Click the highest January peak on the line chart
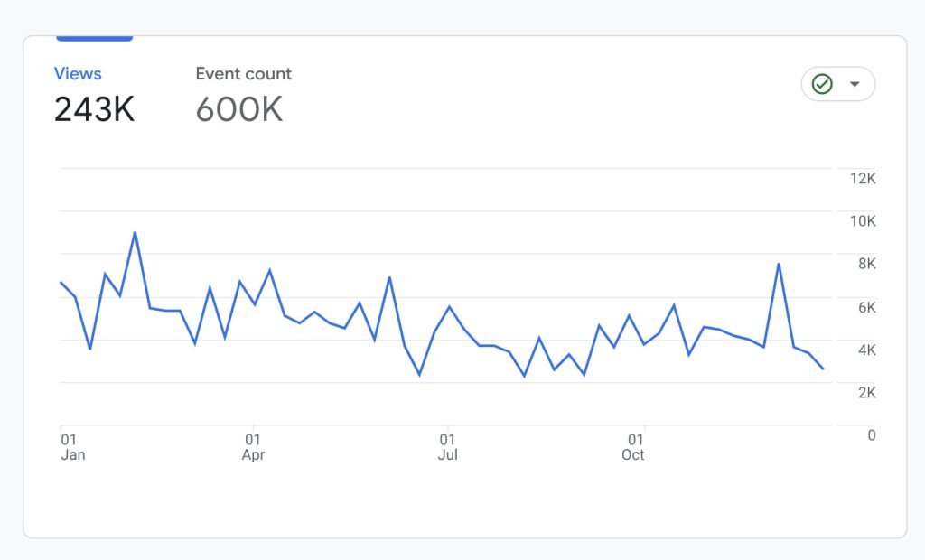The width and height of the screenshot is (925, 560). click(x=135, y=233)
